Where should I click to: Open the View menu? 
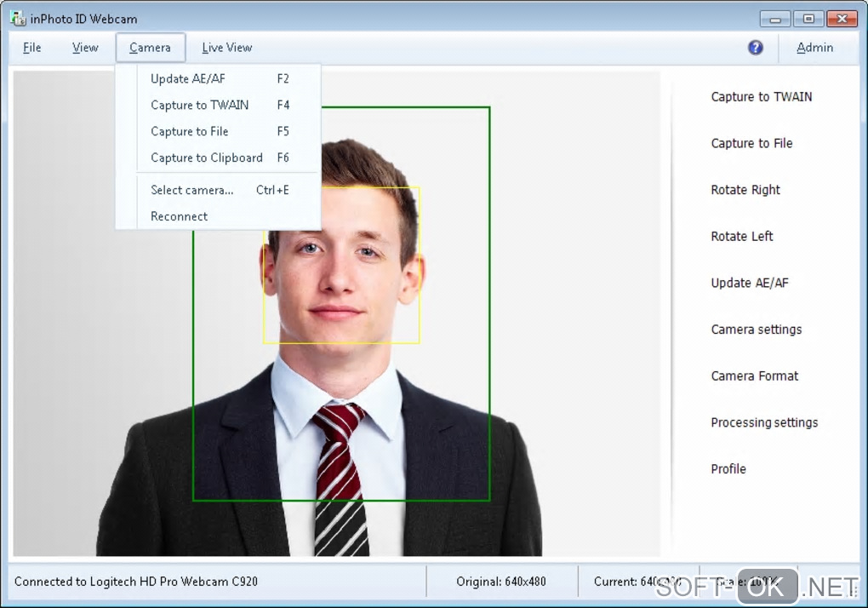85,48
